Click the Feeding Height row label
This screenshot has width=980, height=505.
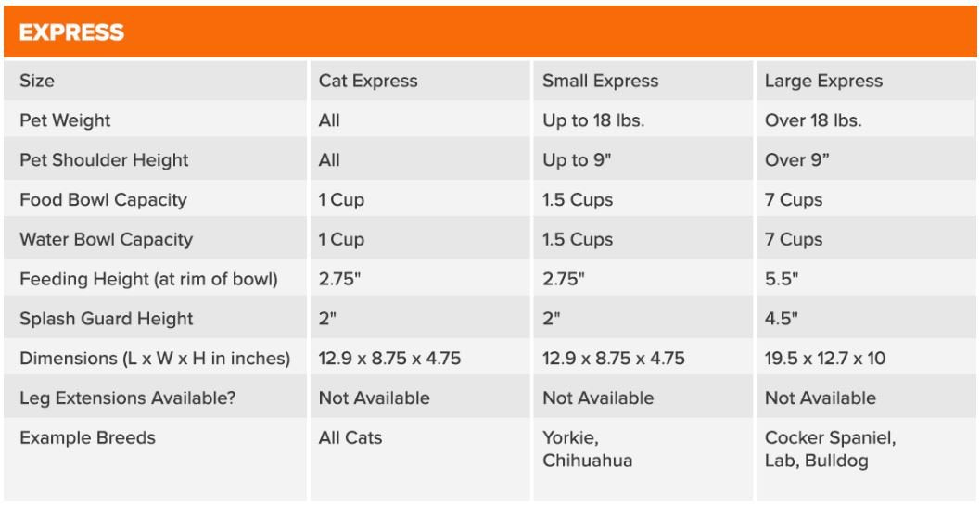pyautogui.click(x=148, y=279)
